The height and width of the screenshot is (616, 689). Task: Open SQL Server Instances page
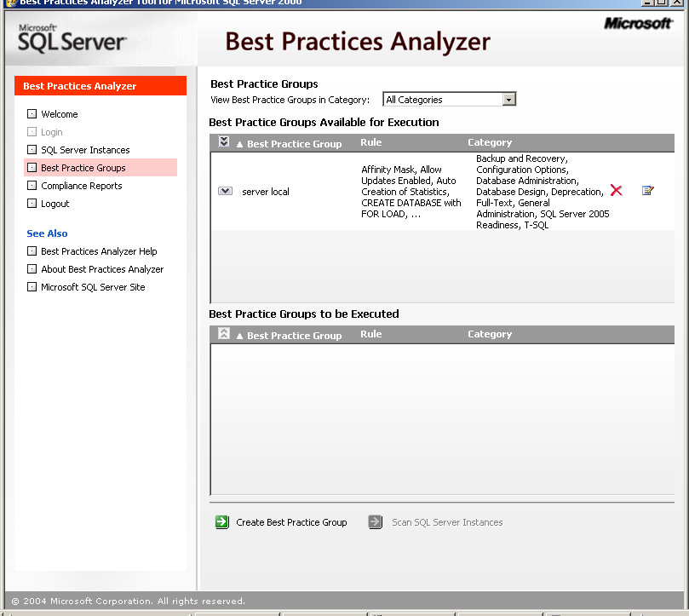coord(85,150)
